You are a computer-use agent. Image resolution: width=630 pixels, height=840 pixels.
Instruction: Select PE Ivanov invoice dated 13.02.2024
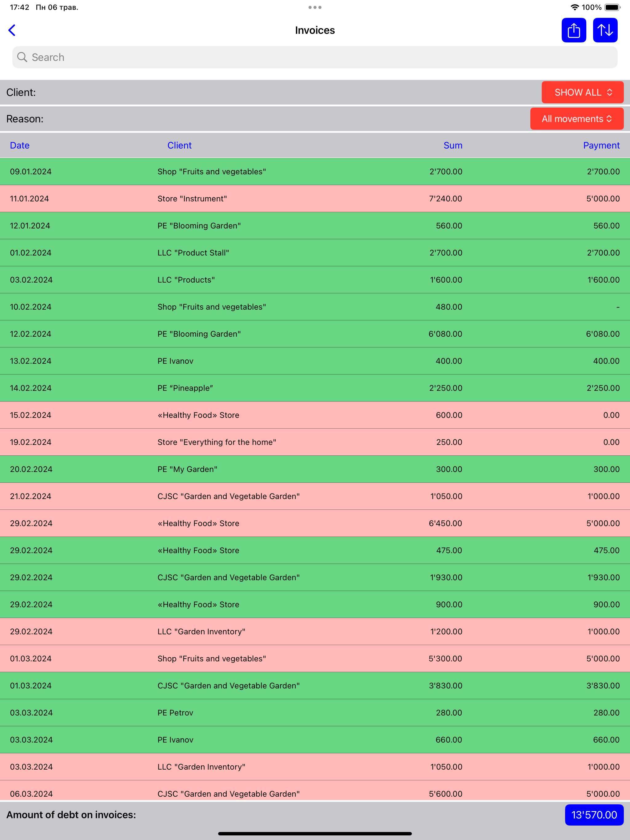tap(315, 361)
